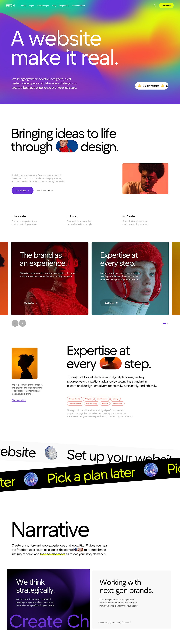Viewport: 180px width, 644px height.
Task: Follow the Discover More link
Action: (19, 400)
